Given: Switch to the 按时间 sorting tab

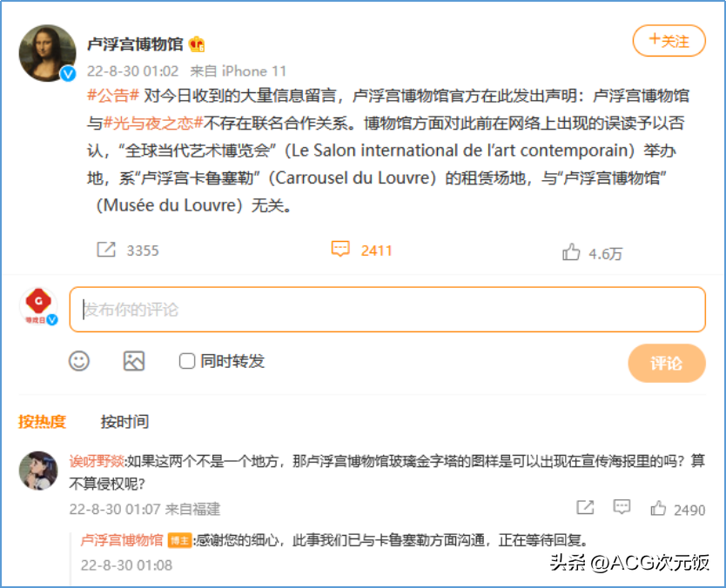Looking at the screenshot, I should (124, 422).
